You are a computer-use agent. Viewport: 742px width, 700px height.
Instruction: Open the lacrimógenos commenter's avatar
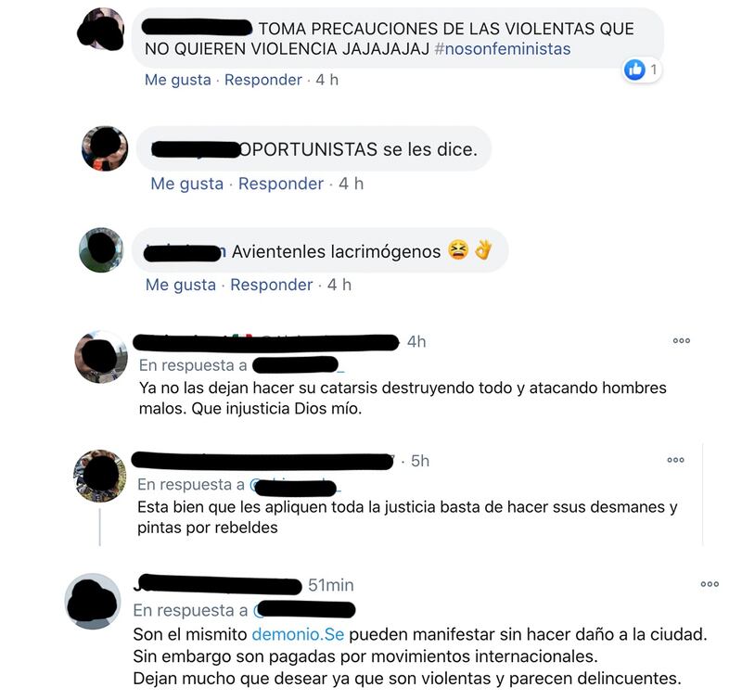coord(101,249)
